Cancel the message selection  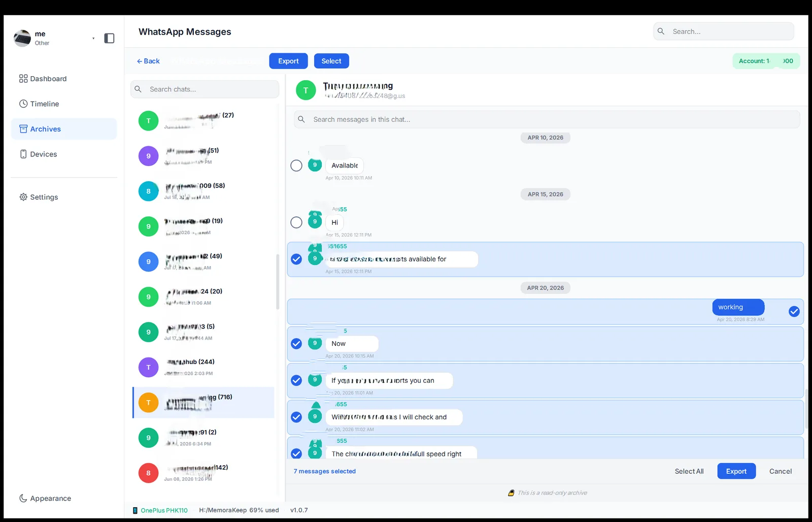pyautogui.click(x=780, y=471)
